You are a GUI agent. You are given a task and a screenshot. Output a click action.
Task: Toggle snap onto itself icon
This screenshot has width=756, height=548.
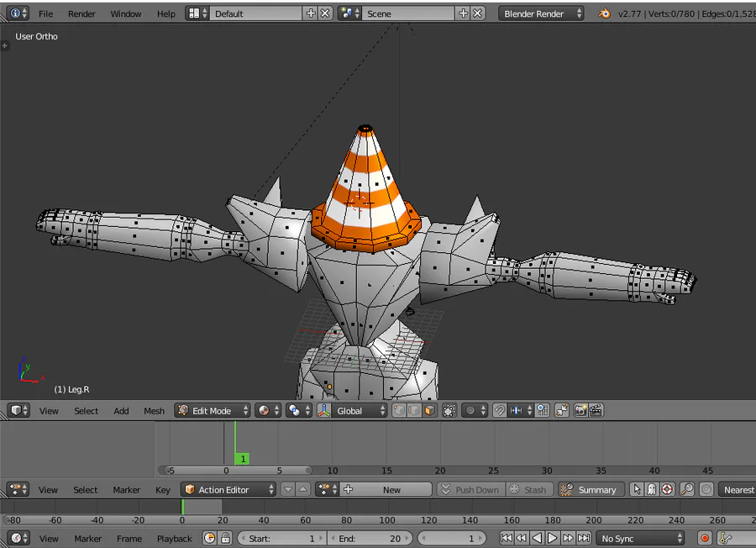tap(543, 410)
